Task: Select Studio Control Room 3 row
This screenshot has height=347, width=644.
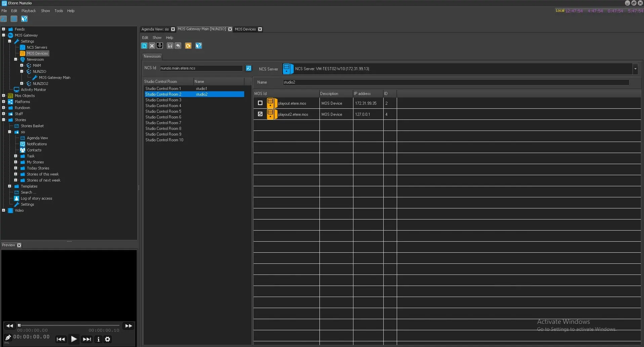Action: 163,100
